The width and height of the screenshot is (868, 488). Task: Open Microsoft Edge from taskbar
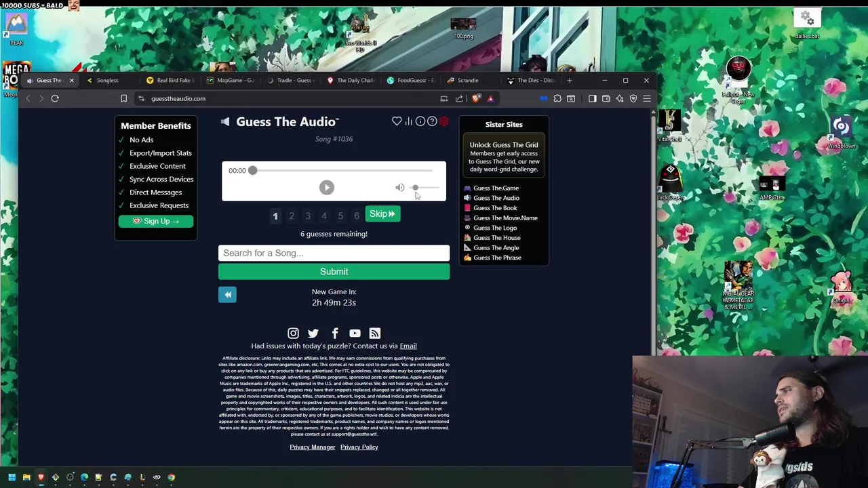(84, 477)
